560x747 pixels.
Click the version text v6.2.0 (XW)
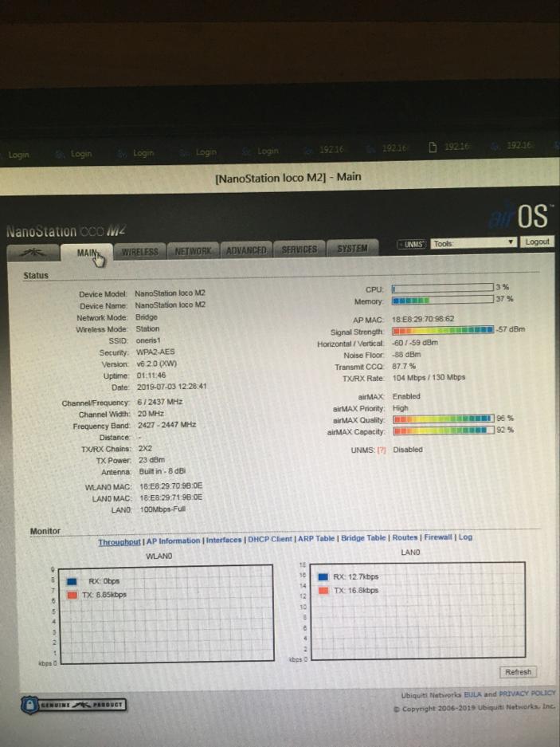tap(156, 364)
